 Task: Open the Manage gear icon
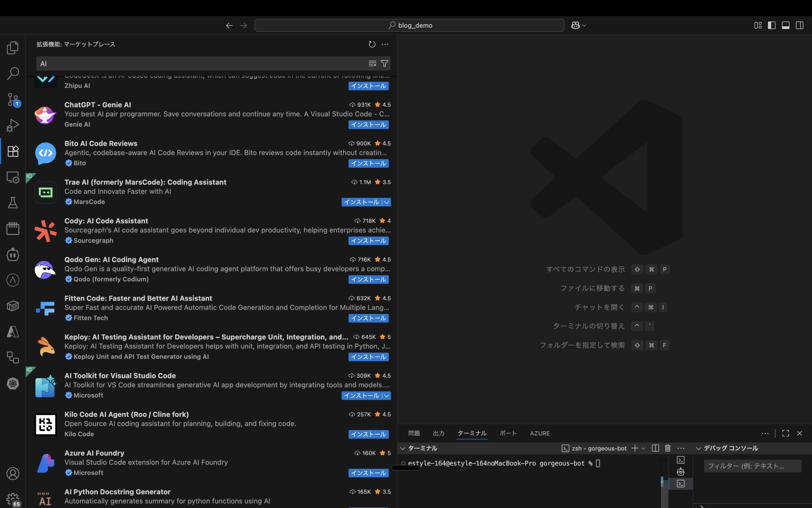[x=13, y=499]
